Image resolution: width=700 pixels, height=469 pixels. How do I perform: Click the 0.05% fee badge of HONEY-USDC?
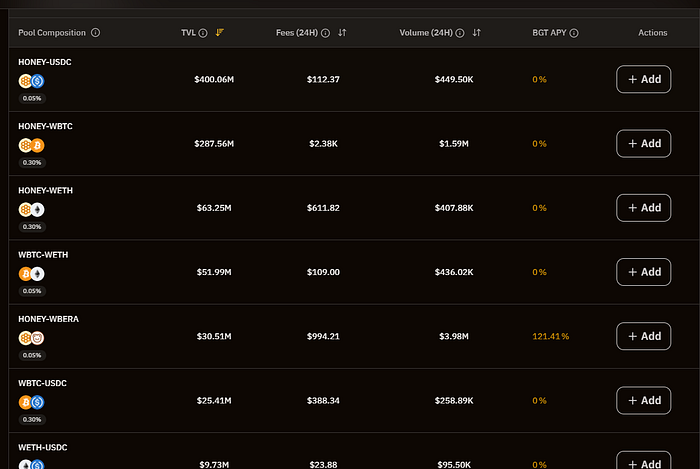pyautogui.click(x=32, y=98)
